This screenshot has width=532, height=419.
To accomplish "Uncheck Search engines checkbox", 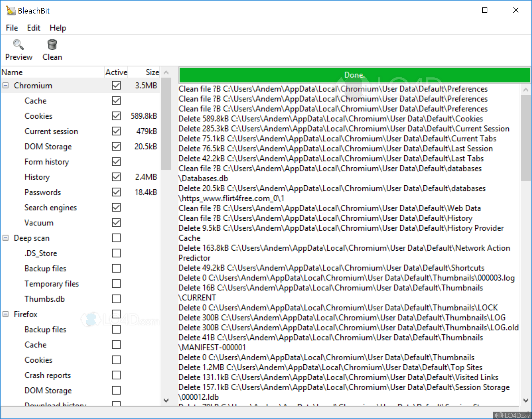I will [x=116, y=207].
